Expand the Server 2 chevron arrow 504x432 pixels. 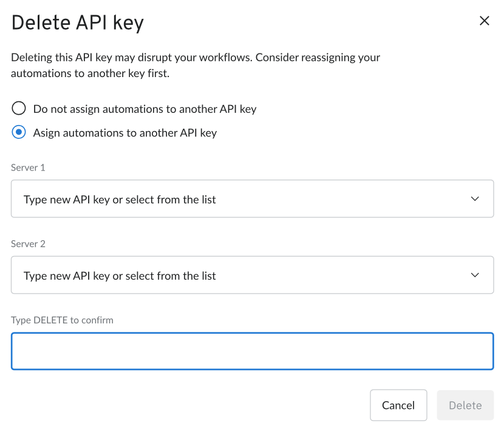click(x=475, y=275)
